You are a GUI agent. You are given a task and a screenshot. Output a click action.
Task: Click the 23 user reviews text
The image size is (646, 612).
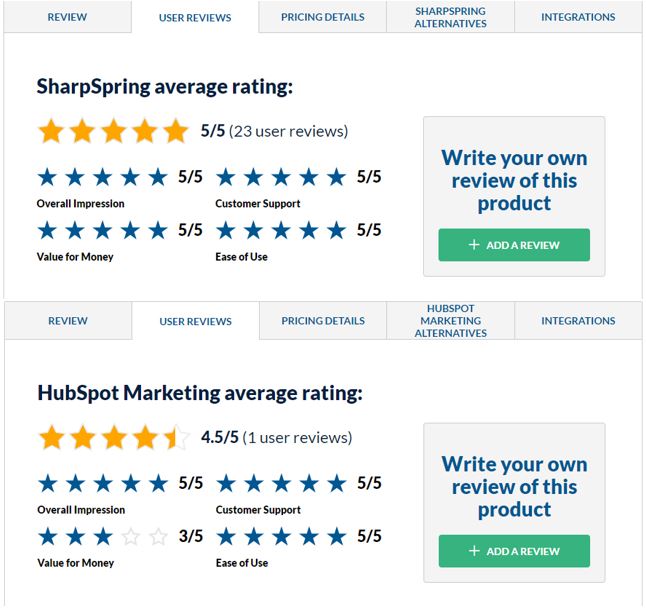[x=288, y=131]
